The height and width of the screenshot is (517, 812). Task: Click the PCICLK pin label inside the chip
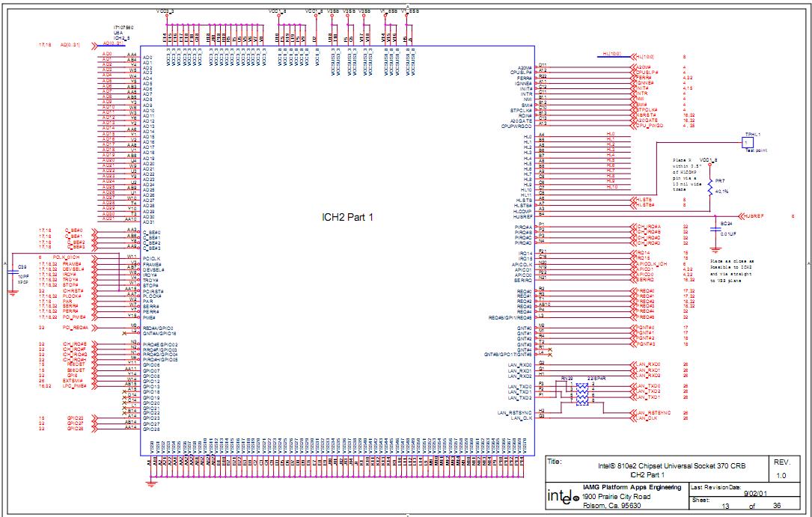tap(152, 258)
